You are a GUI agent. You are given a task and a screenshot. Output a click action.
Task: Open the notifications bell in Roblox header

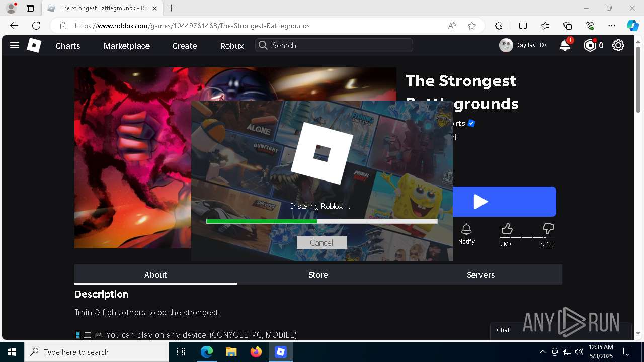[x=565, y=45]
